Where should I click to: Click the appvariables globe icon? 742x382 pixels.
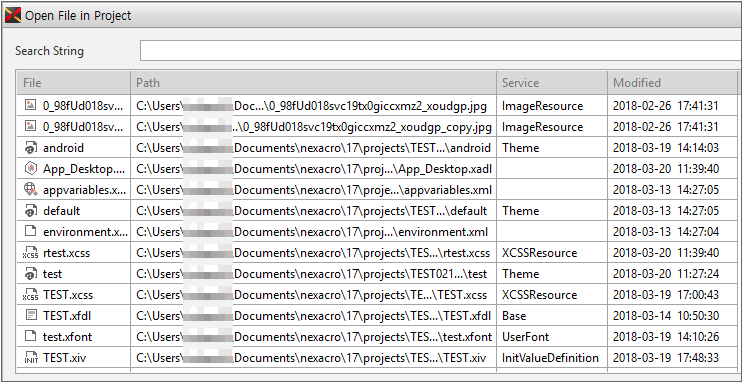(x=30, y=190)
